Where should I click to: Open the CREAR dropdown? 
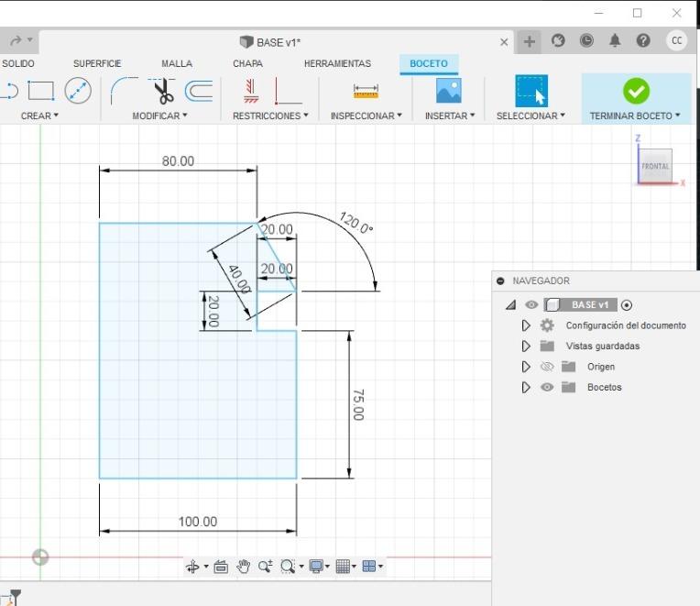point(39,116)
